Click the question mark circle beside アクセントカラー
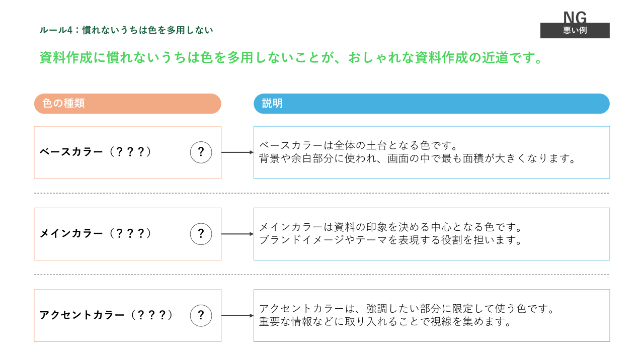The height and width of the screenshot is (362, 644). click(201, 316)
